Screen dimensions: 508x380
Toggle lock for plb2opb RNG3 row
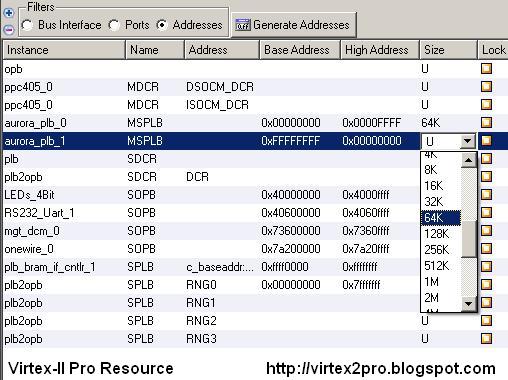pyautogui.click(x=486, y=339)
